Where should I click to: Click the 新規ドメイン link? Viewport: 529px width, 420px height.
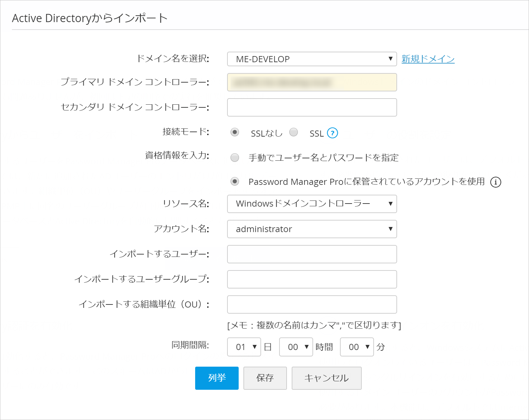coord(428,59)
